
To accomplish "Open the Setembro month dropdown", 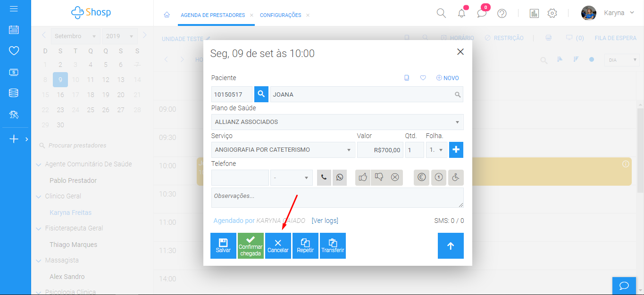I will [x=75, y=36].
